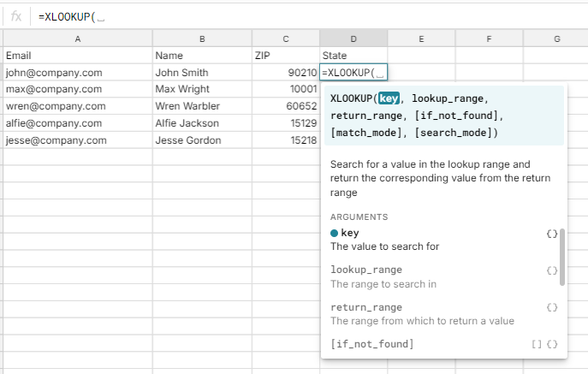588x374 pixels.
Task: Click the lookup_range argument in the list
Action: (366, 270)
